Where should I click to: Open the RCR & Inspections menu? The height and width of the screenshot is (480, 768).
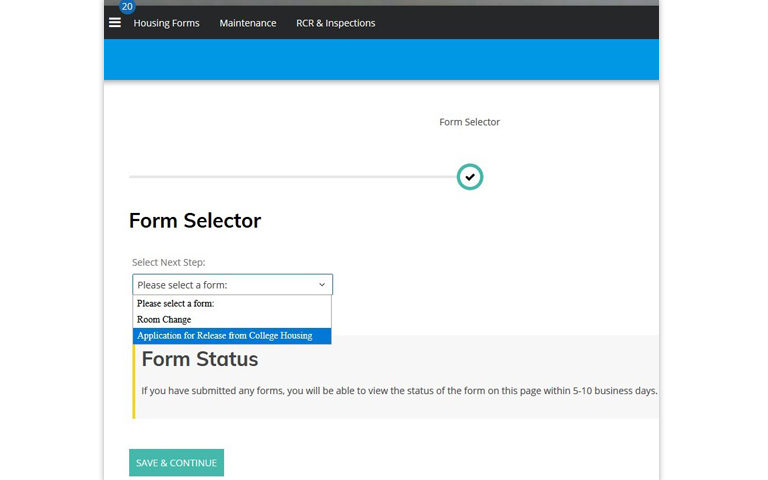(x=335, y=23)
